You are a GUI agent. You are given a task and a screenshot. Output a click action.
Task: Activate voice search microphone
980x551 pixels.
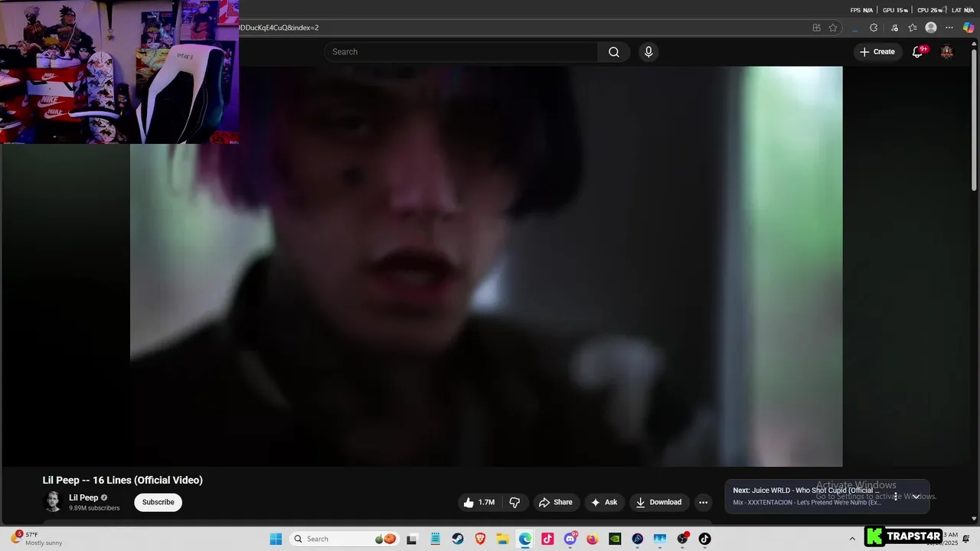(648, 52)
